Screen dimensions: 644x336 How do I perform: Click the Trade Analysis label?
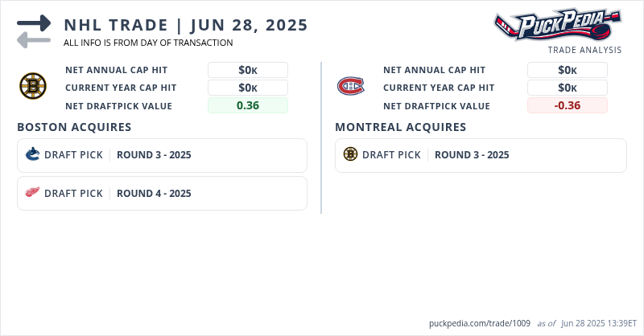[x=584, y=50]
